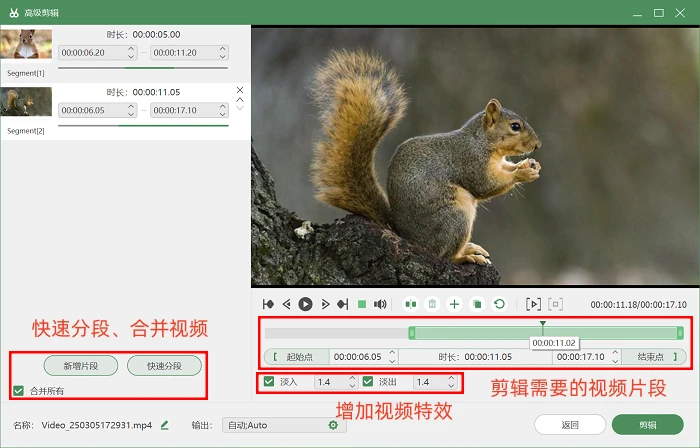Click the time readout 00:00:11.18/00:00:17.10
This screenshot has height=448, width=700.
click(x=638, y=304)
